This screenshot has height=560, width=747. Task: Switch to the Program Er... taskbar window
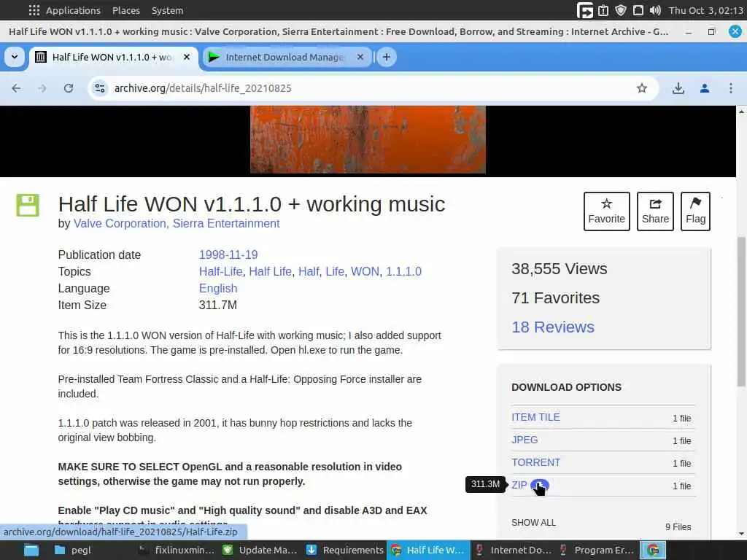pos(597,551)
